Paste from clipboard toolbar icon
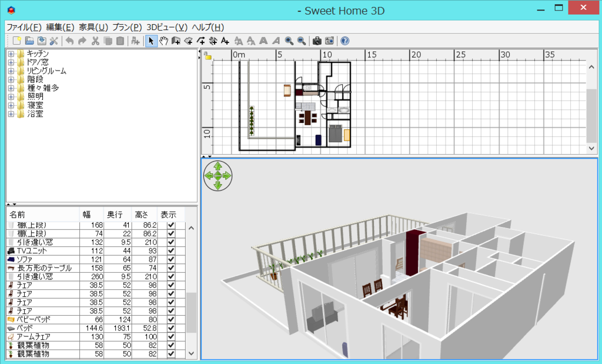This screenshot has height=364, width=602. point(120,41)
